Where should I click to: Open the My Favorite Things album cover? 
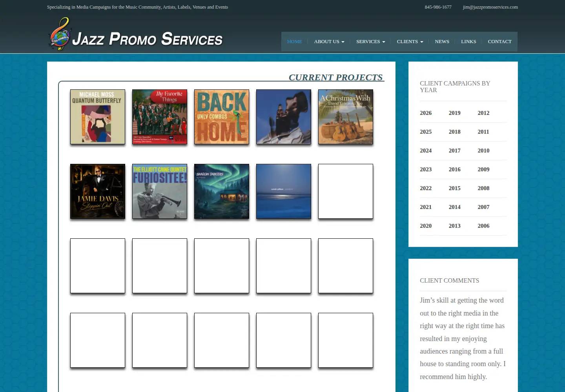[x=160, y=117]
